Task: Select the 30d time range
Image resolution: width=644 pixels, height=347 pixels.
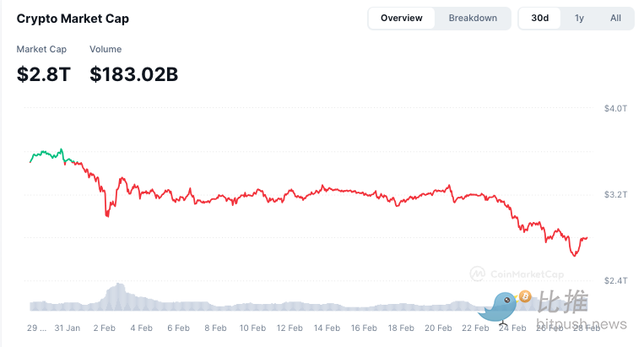Action: (539, 18)
